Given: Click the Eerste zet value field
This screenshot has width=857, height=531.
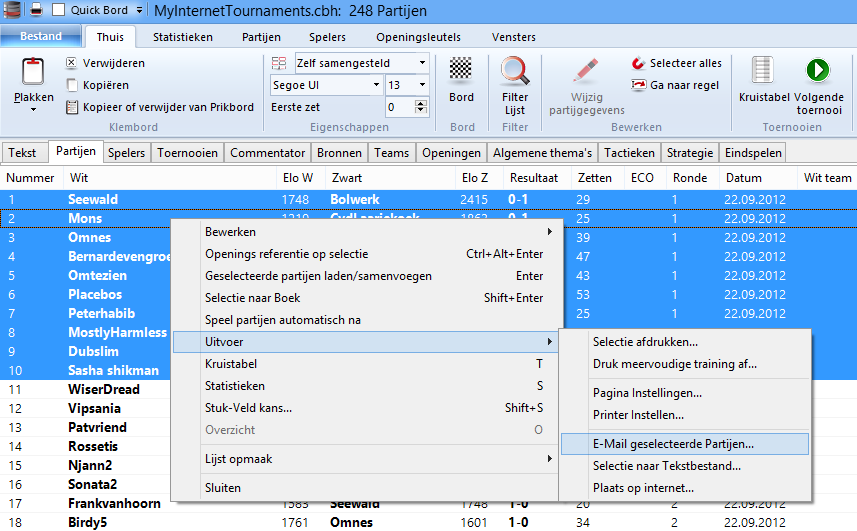Looking at the screenshot, I should [x=400, y=107].
